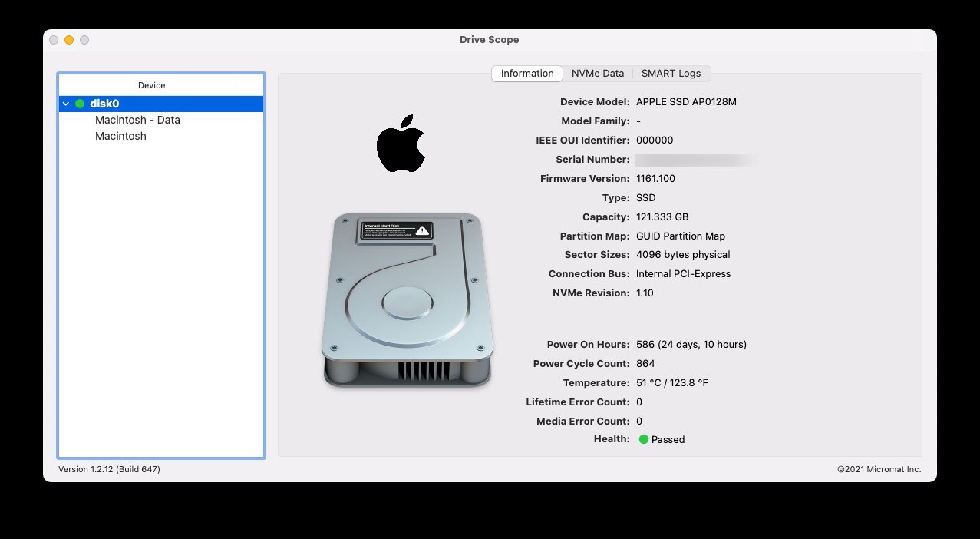Viewport: 980px width, 539px height.
Task: Click the Version 1.2.12 build text
Action: click(x=109, y=469)
